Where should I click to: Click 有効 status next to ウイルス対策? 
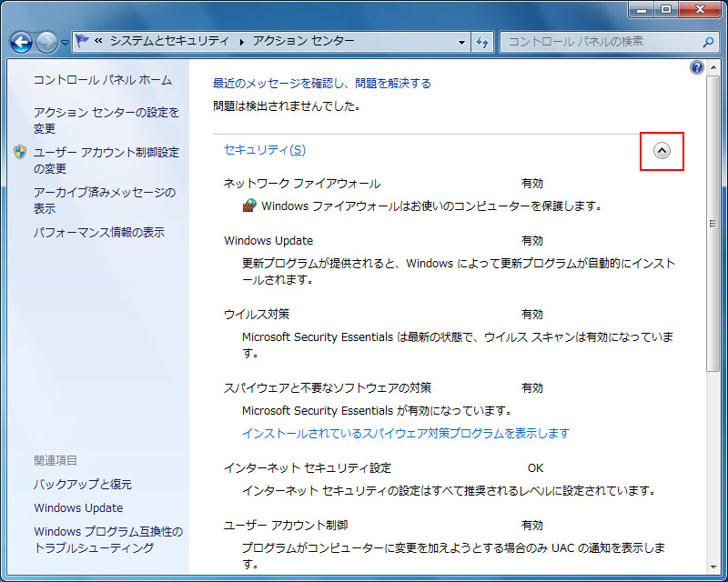pyautogui.click(x=532, y=315)
